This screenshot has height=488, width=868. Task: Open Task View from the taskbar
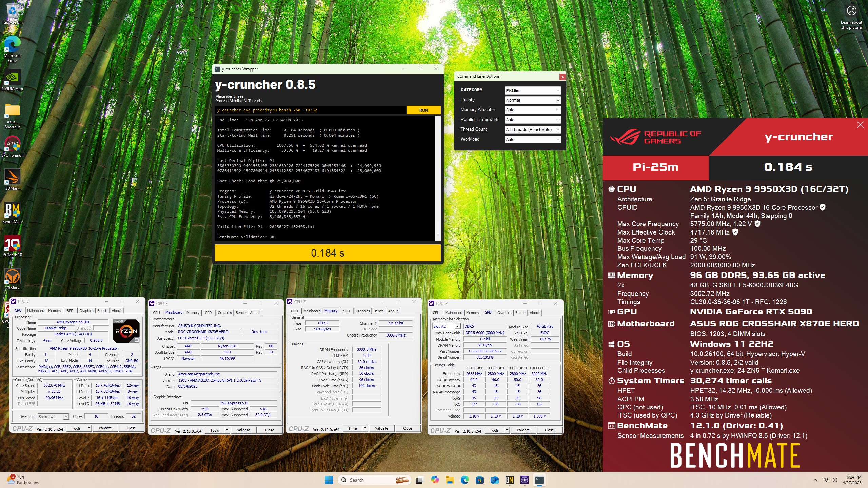(x=420, y=480)
